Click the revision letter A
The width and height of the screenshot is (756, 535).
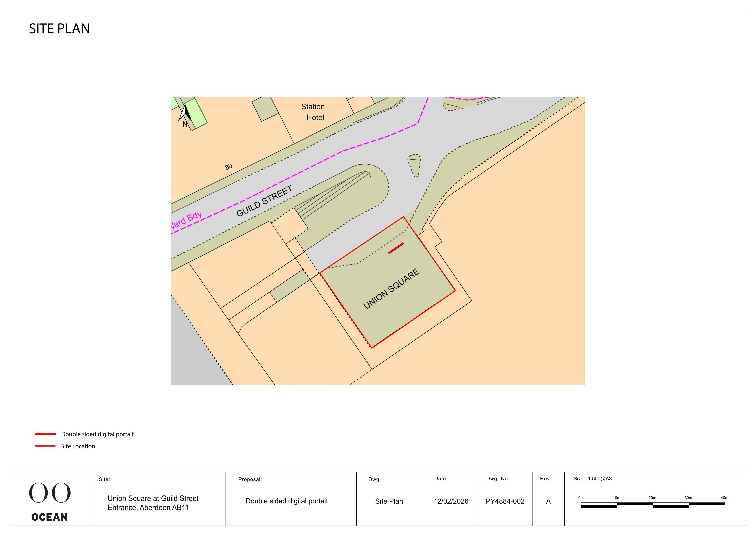click(548, 501)
